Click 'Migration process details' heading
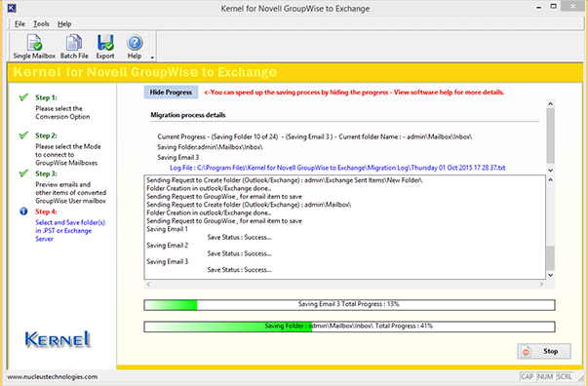 (x=188, y=115)
